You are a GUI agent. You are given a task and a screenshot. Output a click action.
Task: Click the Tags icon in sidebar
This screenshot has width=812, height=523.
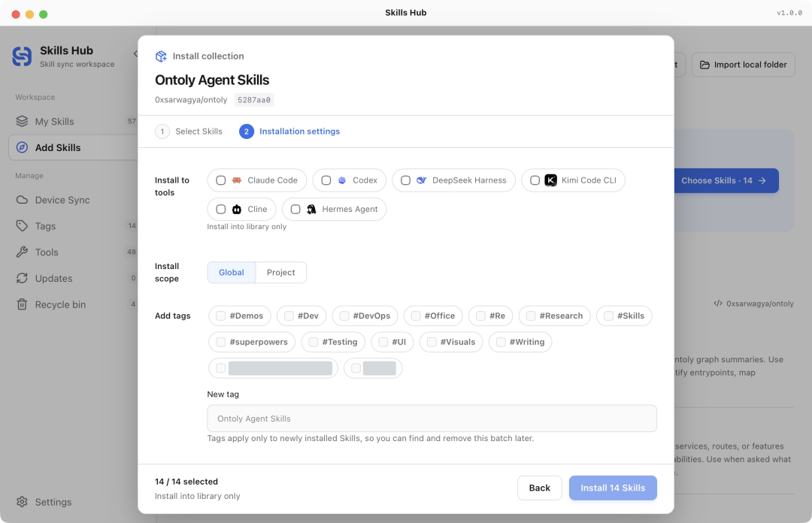click(22, 225)
